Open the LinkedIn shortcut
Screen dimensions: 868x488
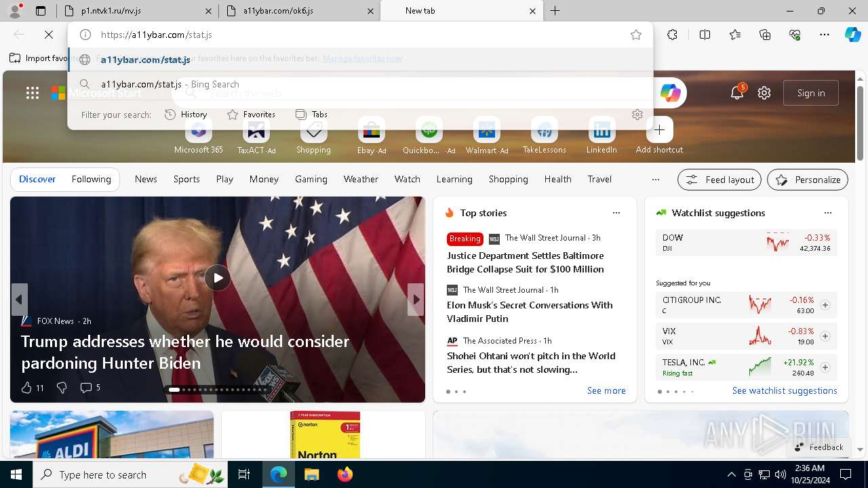601,136
